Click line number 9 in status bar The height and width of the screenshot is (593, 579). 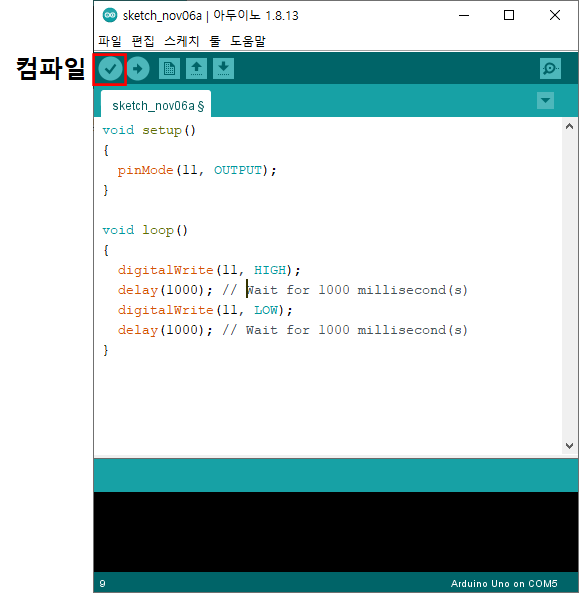click(102, 583)
